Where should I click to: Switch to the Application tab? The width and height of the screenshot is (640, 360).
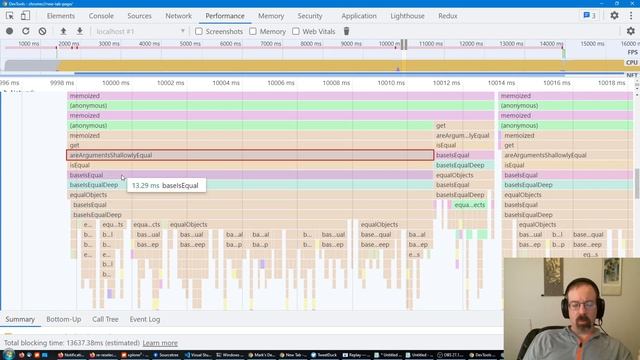(x=359, y=16)
